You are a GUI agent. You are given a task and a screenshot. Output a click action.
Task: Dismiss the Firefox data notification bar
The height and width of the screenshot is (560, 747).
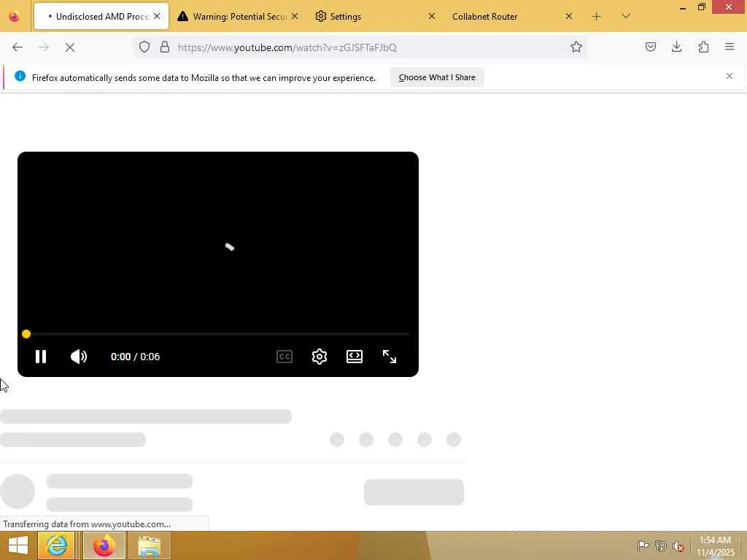point(729,76)
